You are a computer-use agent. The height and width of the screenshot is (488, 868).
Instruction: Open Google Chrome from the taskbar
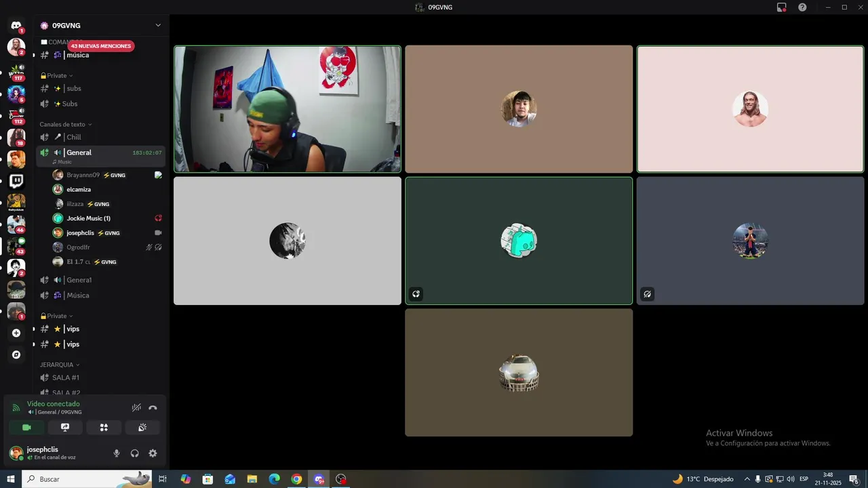pyautogui.click(x=296, y=479)
